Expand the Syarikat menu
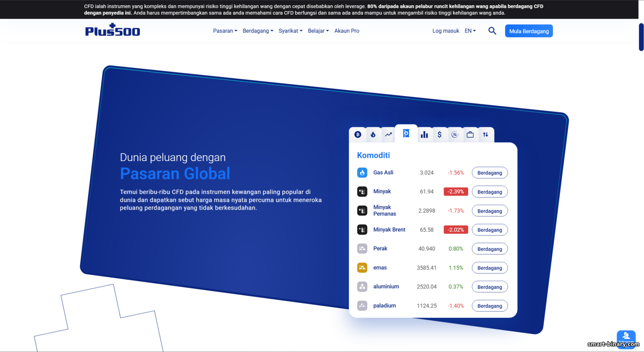Viewport: 644px width, 352px height. 290,31
